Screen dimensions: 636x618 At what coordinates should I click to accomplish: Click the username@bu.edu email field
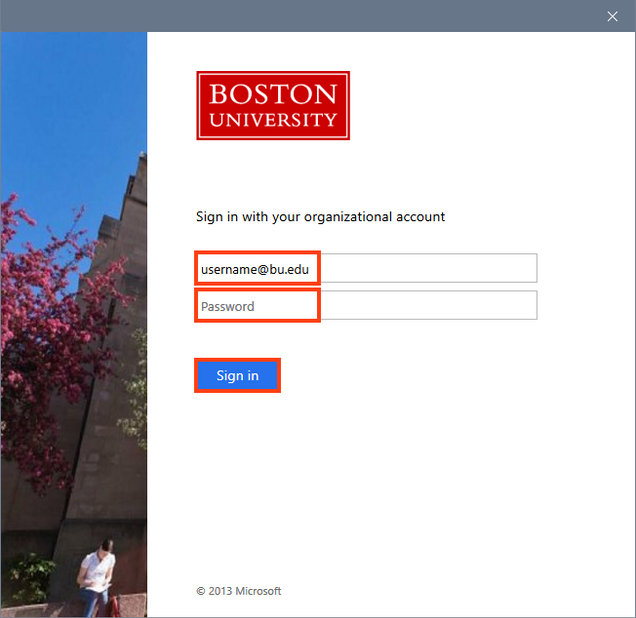[x=367, y=268]
